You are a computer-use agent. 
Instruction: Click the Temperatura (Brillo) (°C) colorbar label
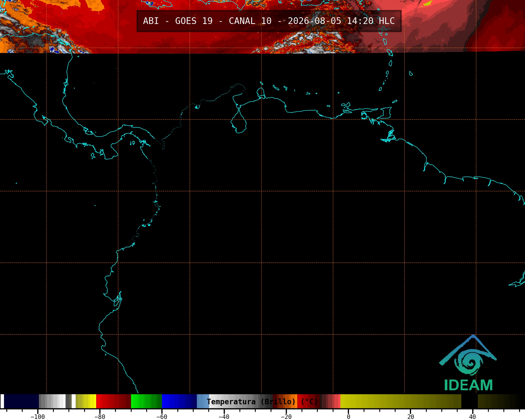[x=262, y=402]
